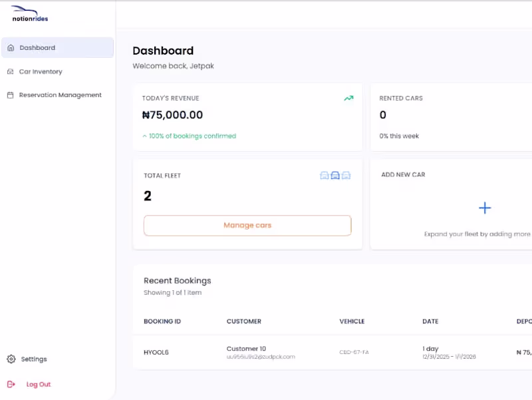This screenshot has height=400, width=532.
Task: Click the Log Out link
Action: (37, 384)
